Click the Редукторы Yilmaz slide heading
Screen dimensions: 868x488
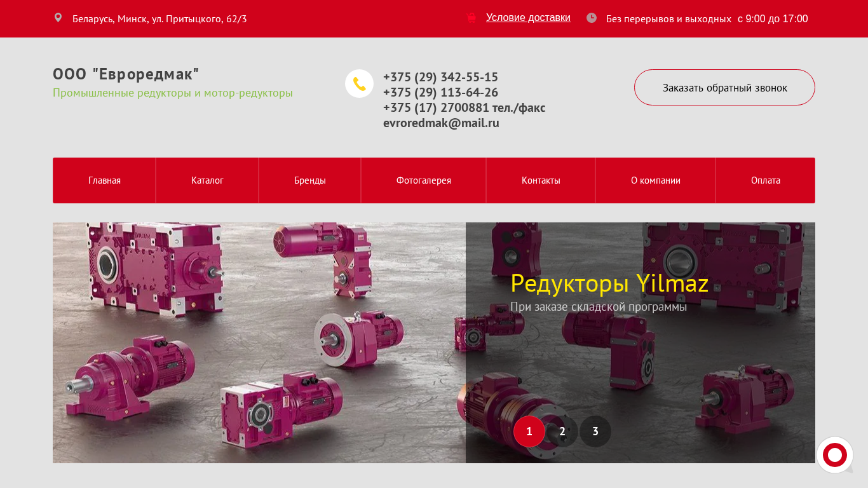pos(609,283)
